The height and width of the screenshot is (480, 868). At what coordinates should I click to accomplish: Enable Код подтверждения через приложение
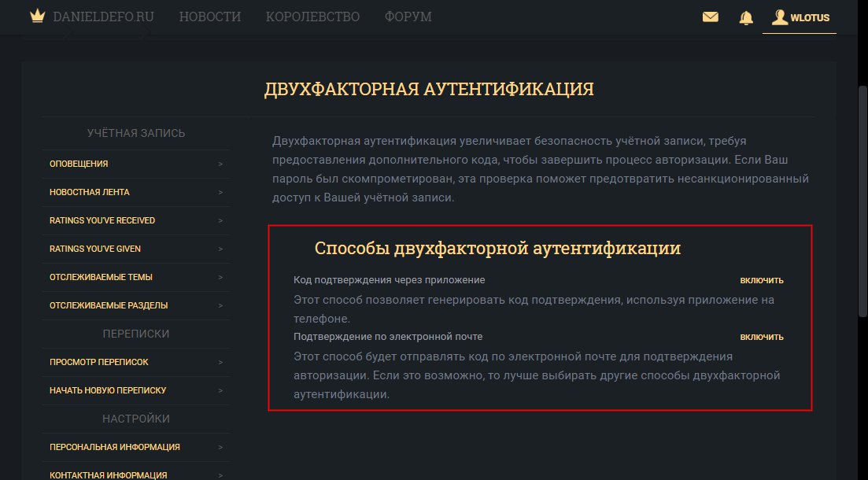[x=762, y=280]
